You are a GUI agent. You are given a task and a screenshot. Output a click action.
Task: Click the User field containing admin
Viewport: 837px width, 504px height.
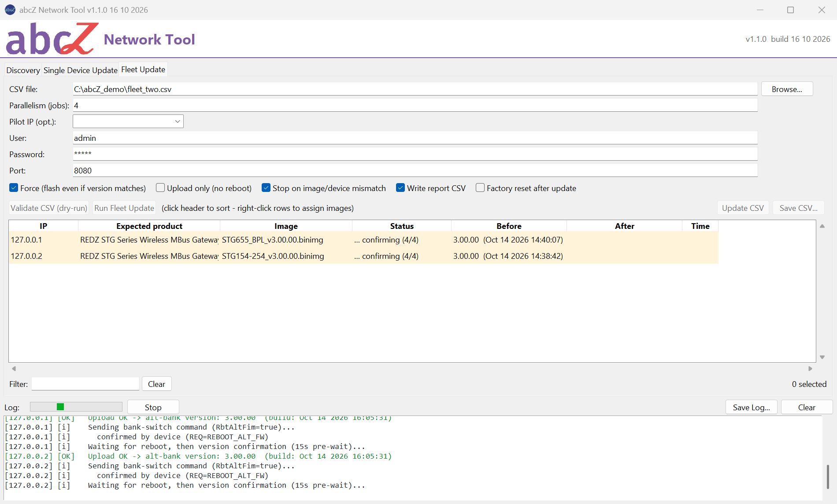pyautogui.click(x=415, y=138)
